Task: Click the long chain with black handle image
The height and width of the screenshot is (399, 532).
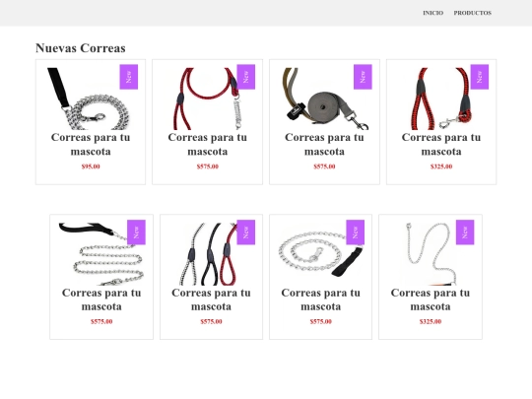Action: click(x=101, y=254)
